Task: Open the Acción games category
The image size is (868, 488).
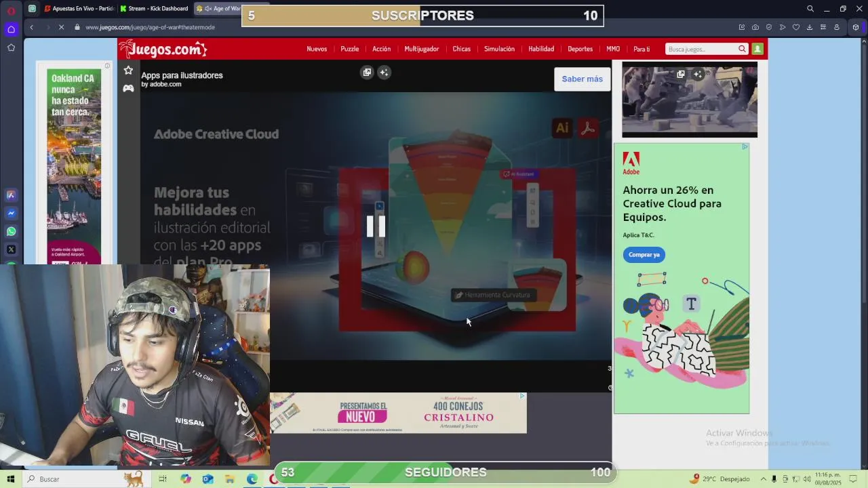Action: [x=381, y=49]
